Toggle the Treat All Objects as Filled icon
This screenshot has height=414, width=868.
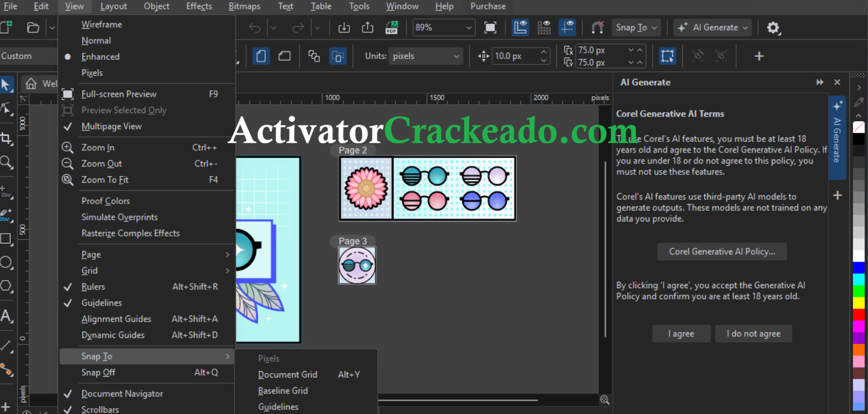[x=668, y=56]
